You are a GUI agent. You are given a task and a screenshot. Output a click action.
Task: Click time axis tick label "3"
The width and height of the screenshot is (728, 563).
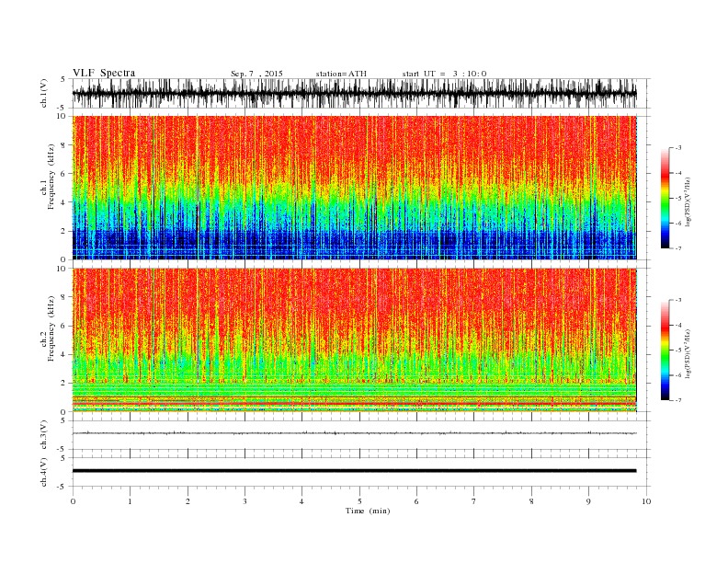(x=245, y=501)
